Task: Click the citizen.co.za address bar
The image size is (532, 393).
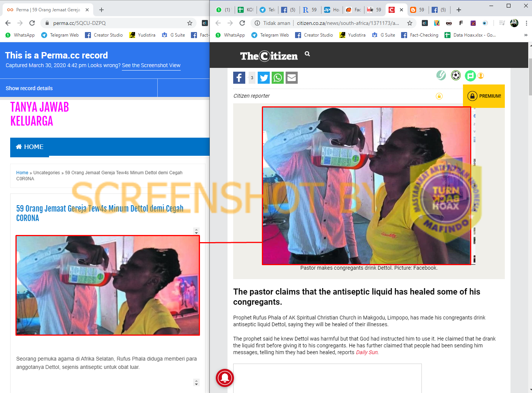Action: click(x=347, y=23)
